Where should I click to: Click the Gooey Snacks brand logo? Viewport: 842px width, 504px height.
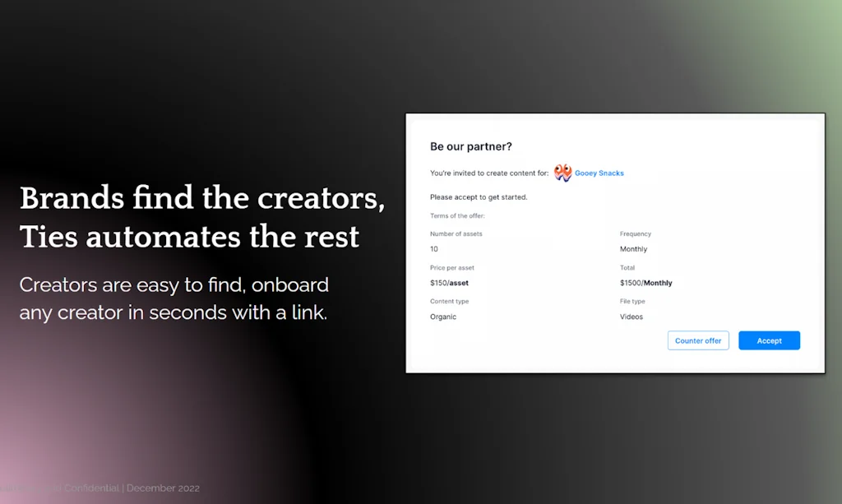click(563, 173)
